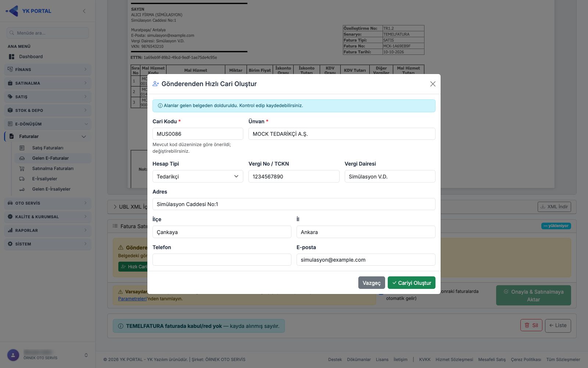Collapse the E-DÖNÜŞÜM menu section
Screen dimensions: 588x368
[48, 124]
